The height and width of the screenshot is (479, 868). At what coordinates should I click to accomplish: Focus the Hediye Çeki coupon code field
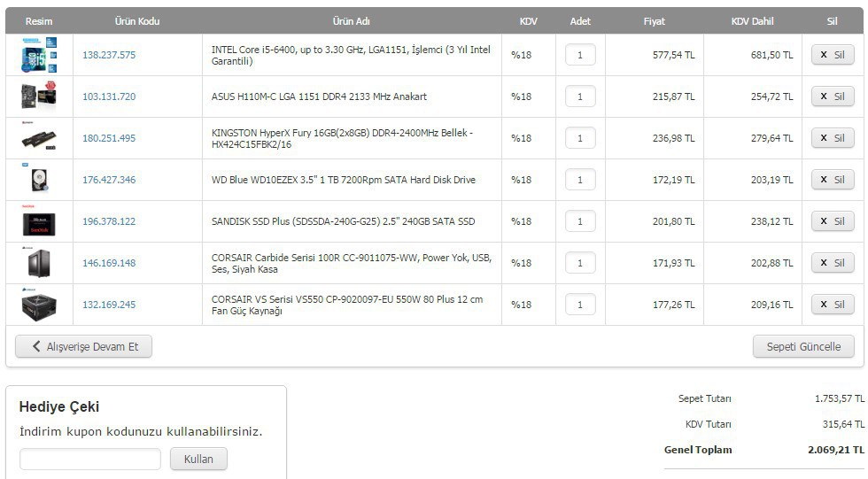point(90,460)
